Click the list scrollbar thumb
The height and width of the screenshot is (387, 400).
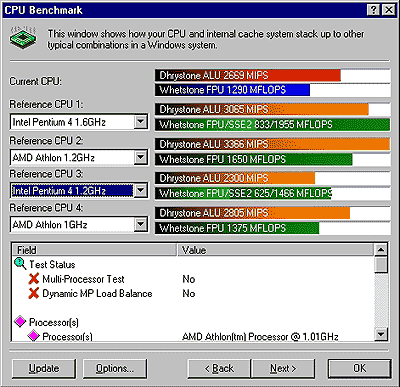click(x=381, y=264)
